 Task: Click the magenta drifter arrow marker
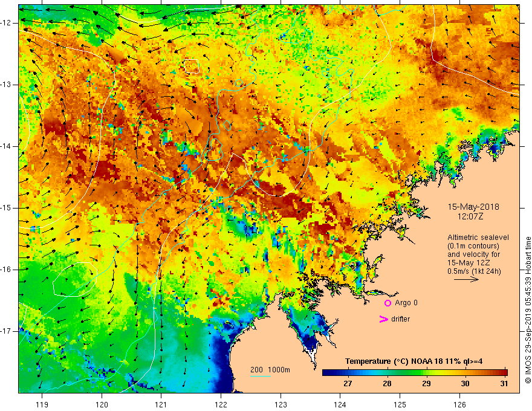384,319
